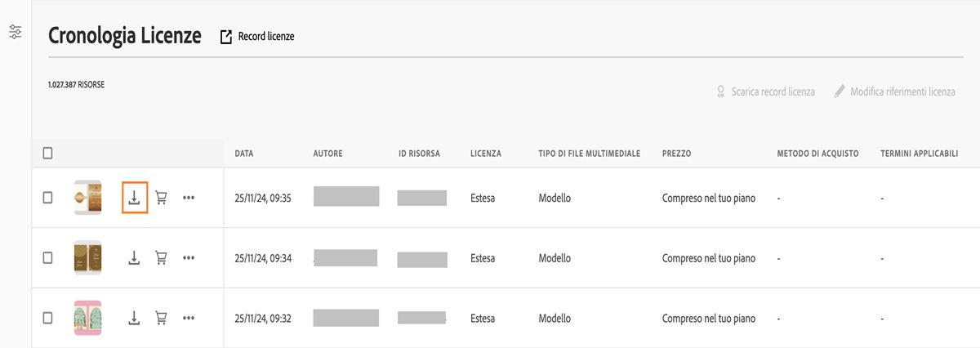Click cart icon in third row
The image size is (980, 348).
click(x=161, y=318)
